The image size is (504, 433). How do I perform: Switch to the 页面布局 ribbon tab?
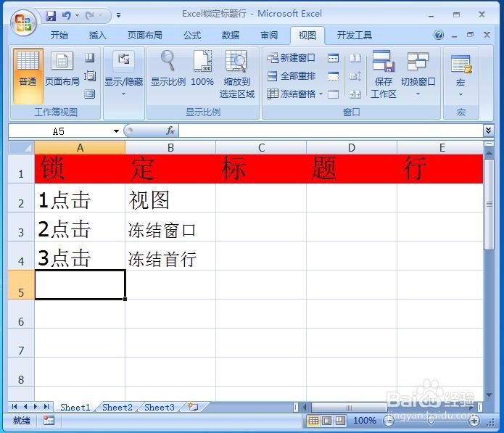(x=145, y=35)
